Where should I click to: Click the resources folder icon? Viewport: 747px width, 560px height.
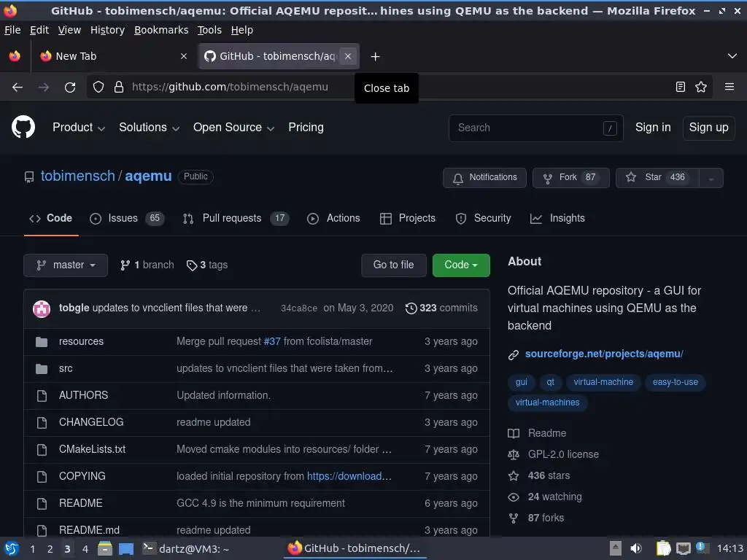coord(42,342)
